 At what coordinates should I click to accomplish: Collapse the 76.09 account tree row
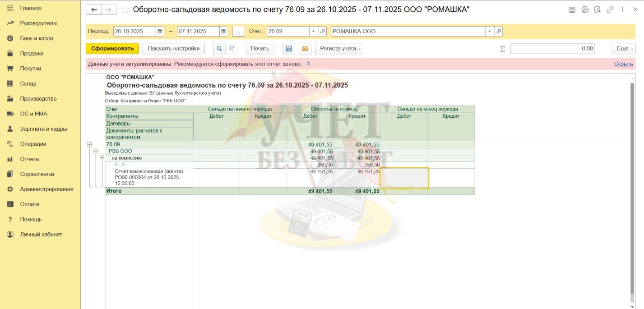89,144
